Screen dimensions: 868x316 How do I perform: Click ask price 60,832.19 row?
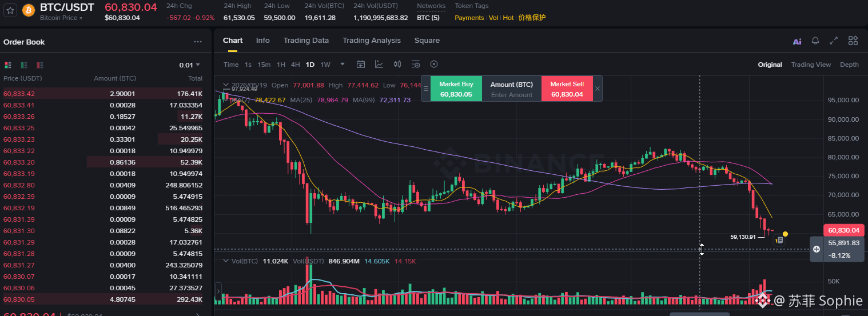coord(103,208)
